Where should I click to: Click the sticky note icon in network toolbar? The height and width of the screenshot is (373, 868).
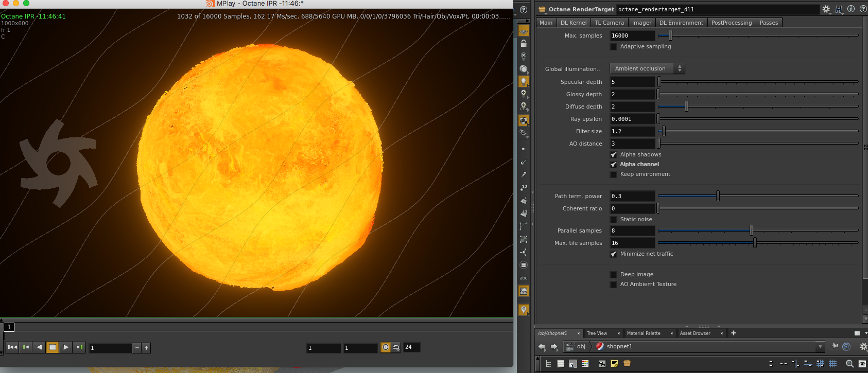pos(614,364)
